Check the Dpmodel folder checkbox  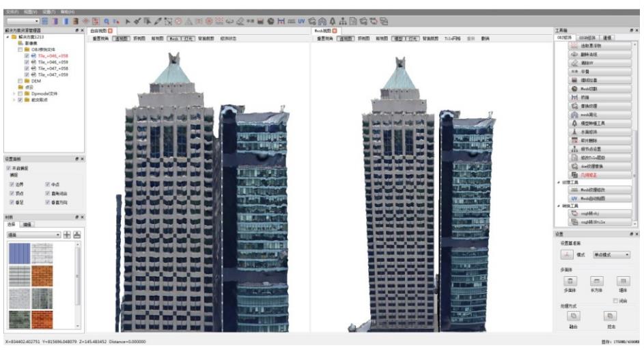20,94
